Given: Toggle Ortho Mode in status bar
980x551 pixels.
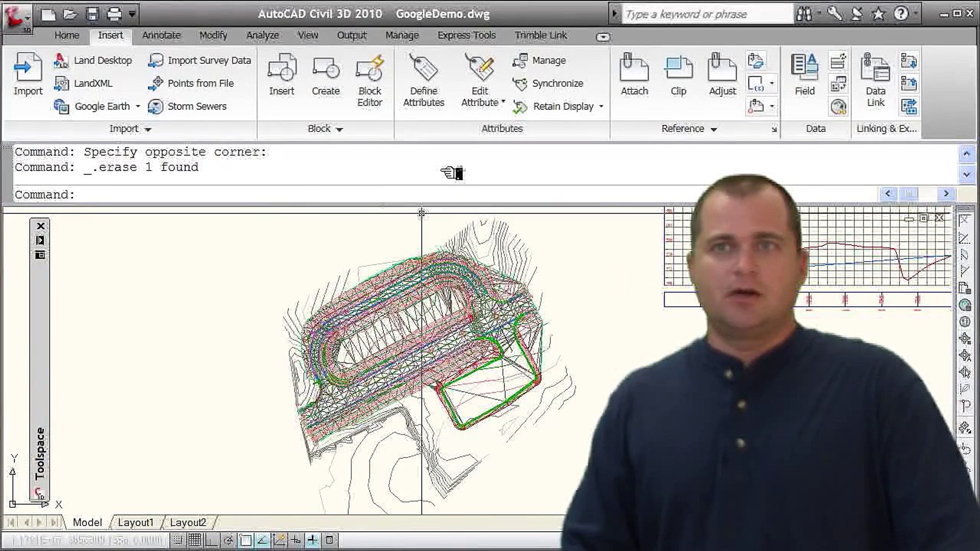Looking at the screenshot, I should [x=211, y=540].
